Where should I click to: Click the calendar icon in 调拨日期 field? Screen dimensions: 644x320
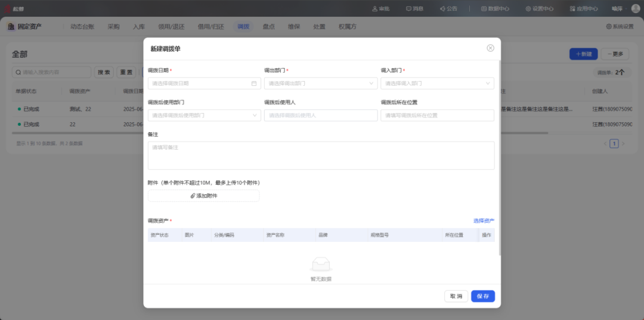point(254,83)
